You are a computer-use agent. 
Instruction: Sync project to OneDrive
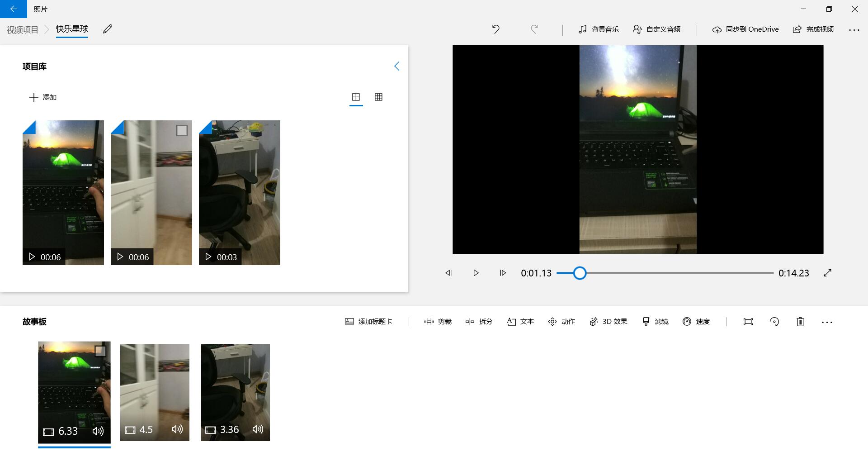click(745, 29)
